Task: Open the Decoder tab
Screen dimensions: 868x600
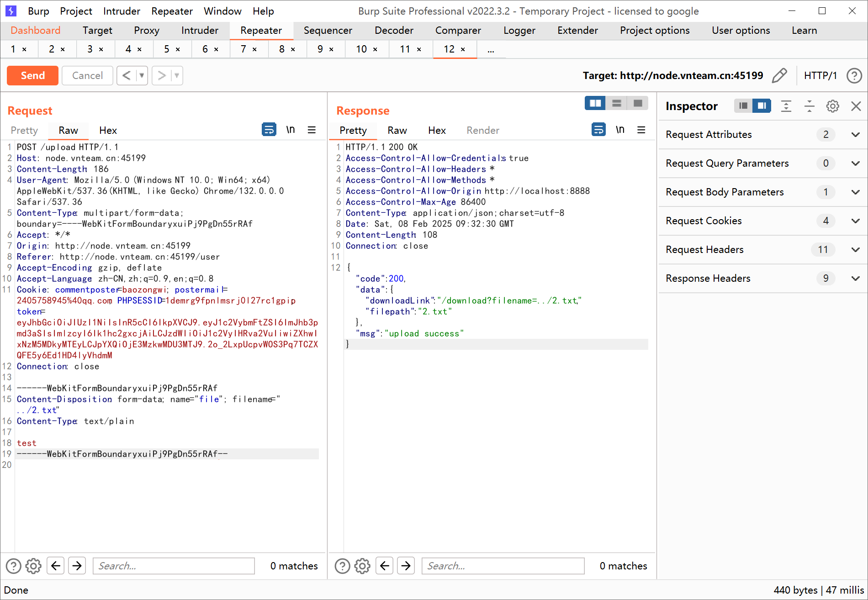Action: tap(393, 31)
